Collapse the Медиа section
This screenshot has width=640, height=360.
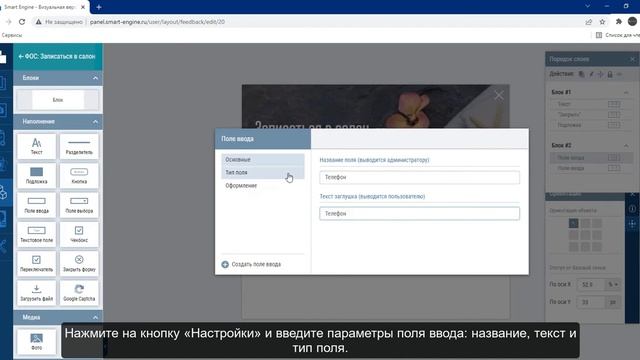coord(95,317)
